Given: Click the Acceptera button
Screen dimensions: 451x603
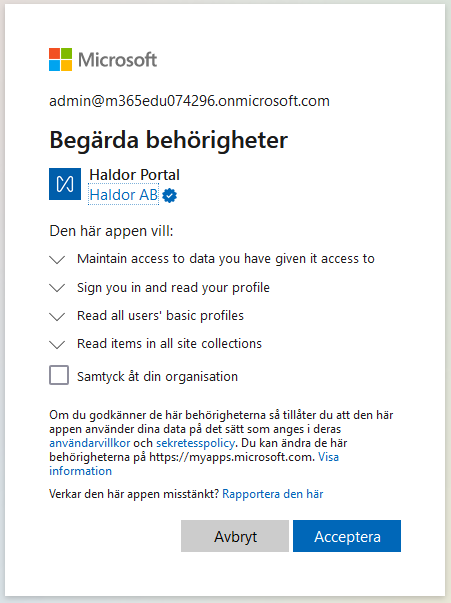Looking at the screenshot, I should click(x=347, y=536).
